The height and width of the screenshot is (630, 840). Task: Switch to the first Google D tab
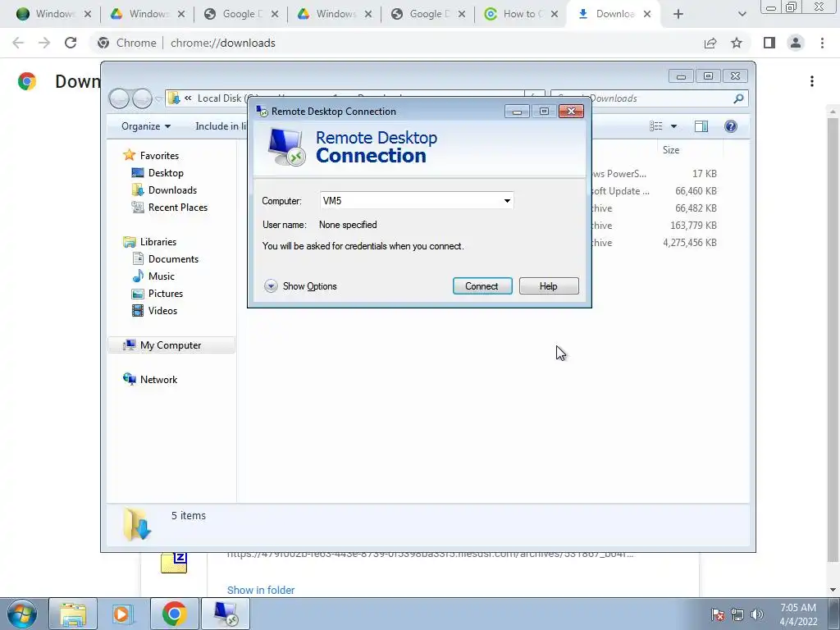point(235,14)
